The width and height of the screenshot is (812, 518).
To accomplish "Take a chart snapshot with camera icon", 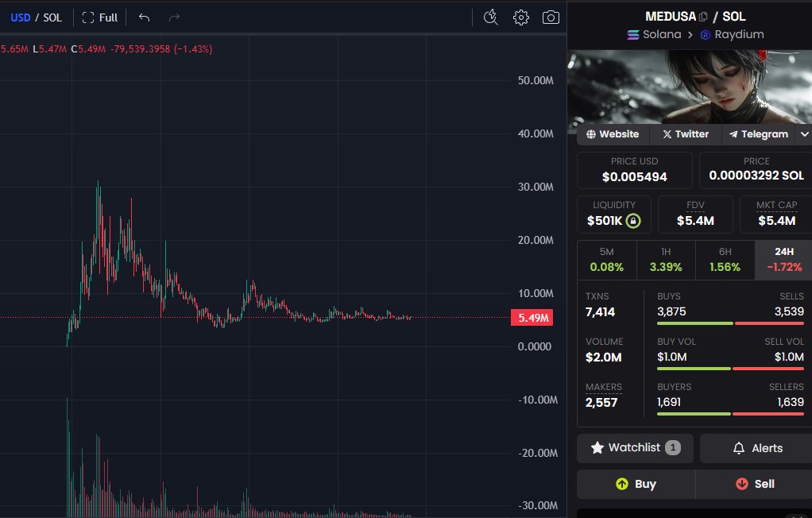I will [551, 17].
